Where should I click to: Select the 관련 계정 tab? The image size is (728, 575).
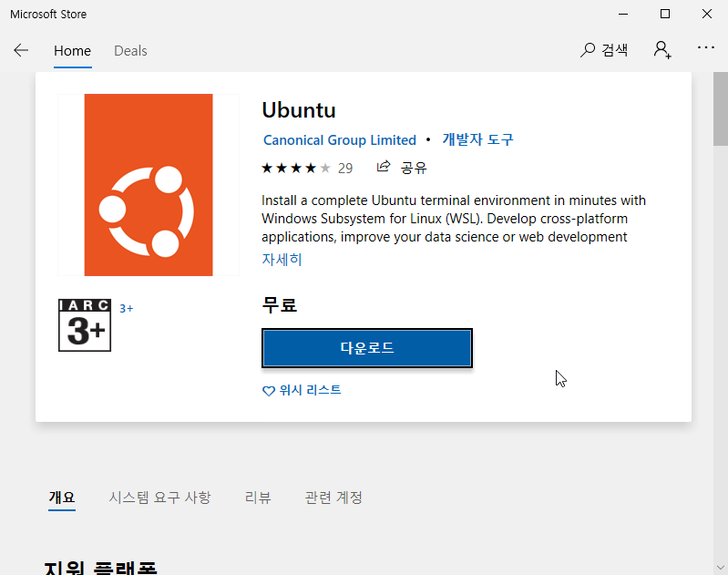pos(333,498)
